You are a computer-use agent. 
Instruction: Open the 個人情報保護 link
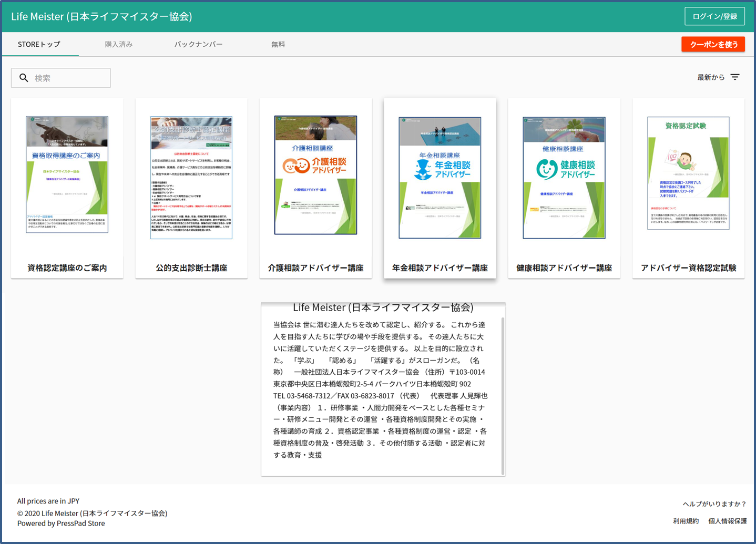[727, 521]
